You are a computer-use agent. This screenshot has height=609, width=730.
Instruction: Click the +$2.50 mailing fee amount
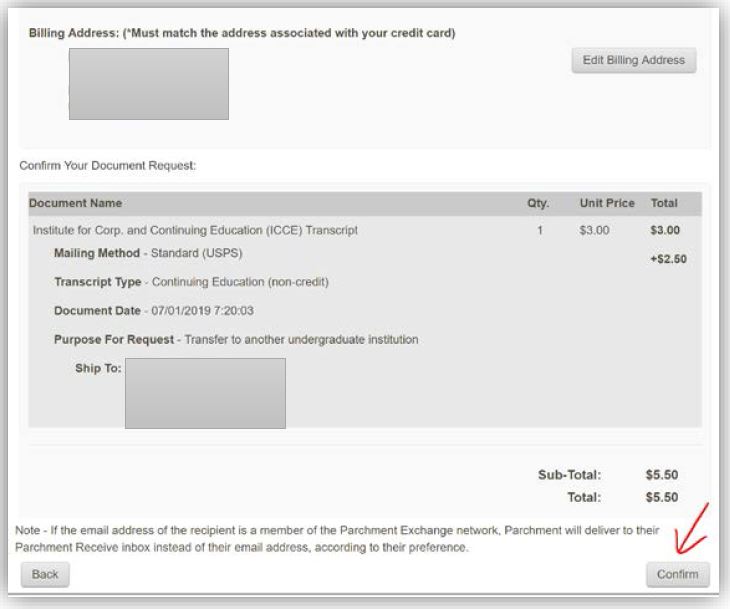(668, 260)
